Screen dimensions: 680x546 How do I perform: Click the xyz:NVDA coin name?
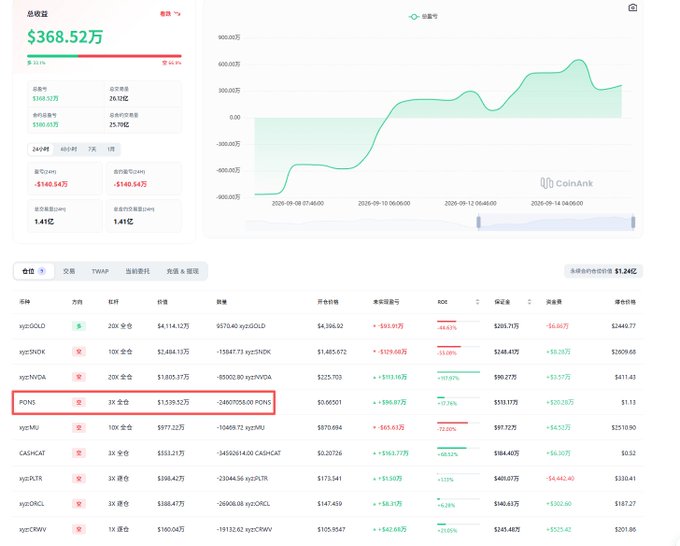pyautogui.click(x=33, y=377)
